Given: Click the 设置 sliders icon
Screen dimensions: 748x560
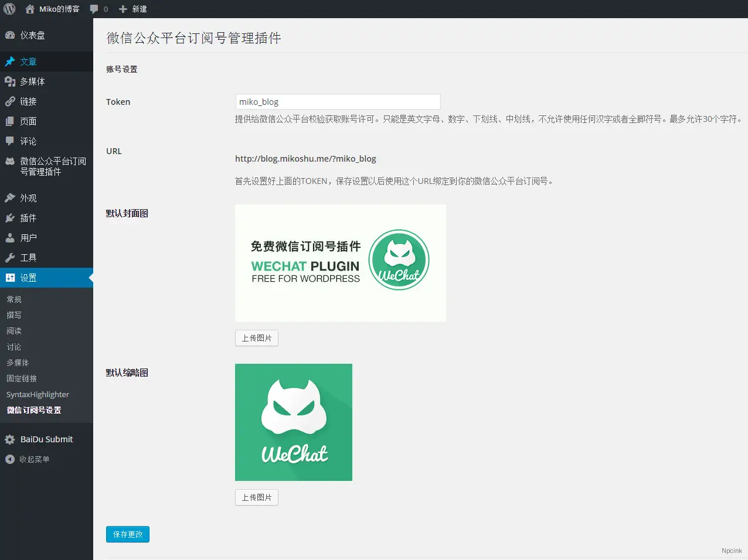Looking at the screenshot, I should coord(10,278).
